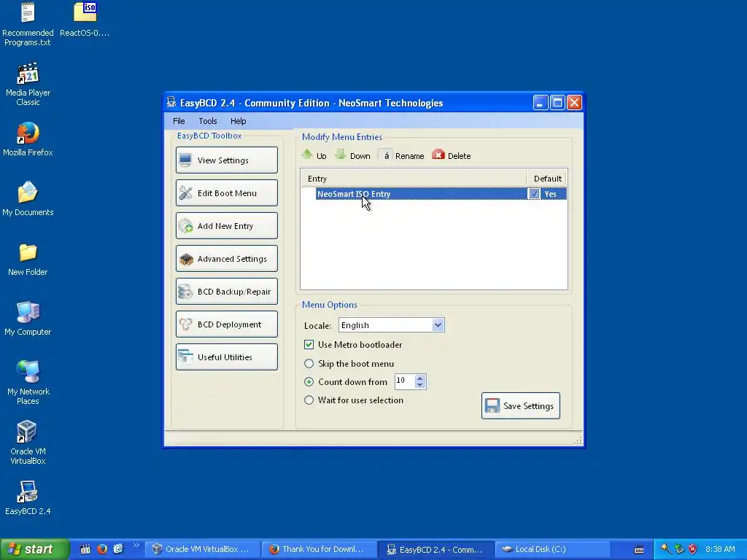Decrease countdown value with down arrow
Screen dimensions: 747x560
419,385
